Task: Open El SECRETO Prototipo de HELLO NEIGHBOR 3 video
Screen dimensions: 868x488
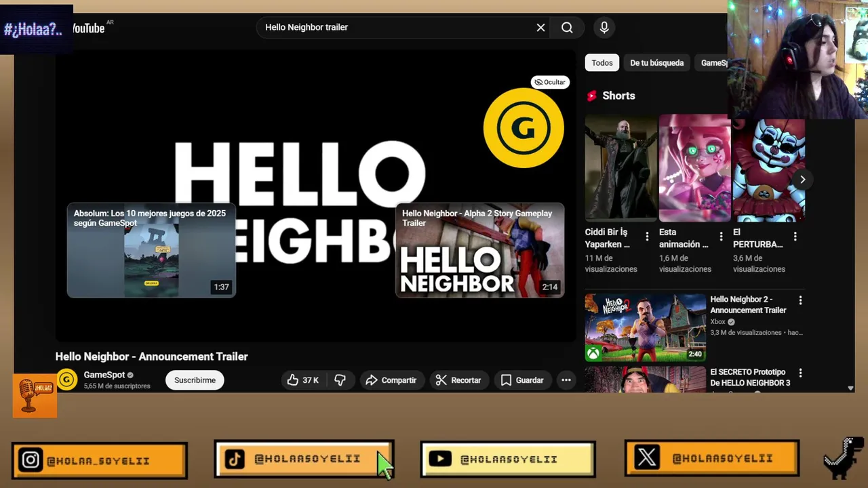Action: click(x=750, y=378)
